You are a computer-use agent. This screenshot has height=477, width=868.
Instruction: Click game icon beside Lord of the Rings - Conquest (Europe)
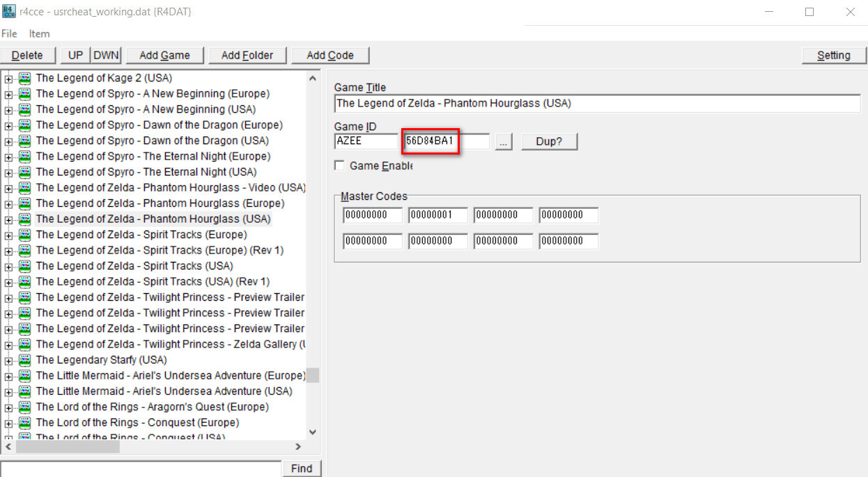[24, 423]
